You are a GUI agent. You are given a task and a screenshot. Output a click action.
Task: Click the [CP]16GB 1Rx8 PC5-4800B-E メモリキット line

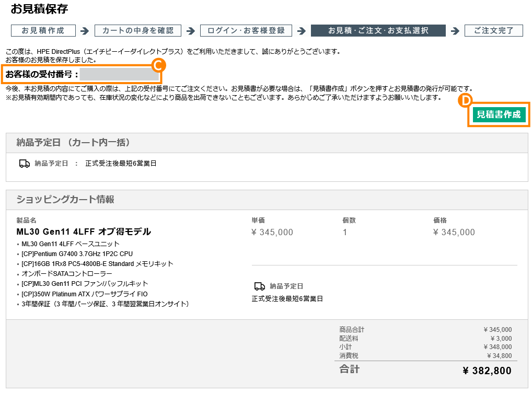click(x=97, y=264)
